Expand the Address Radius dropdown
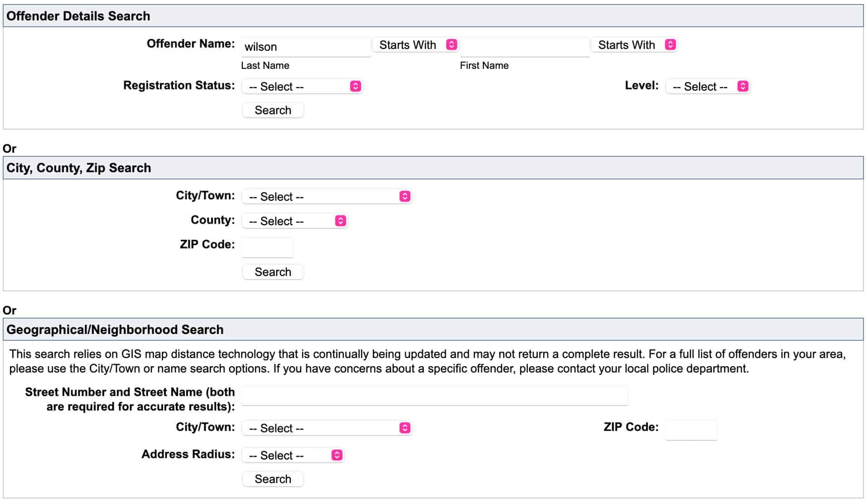 (x=293, y=455)
